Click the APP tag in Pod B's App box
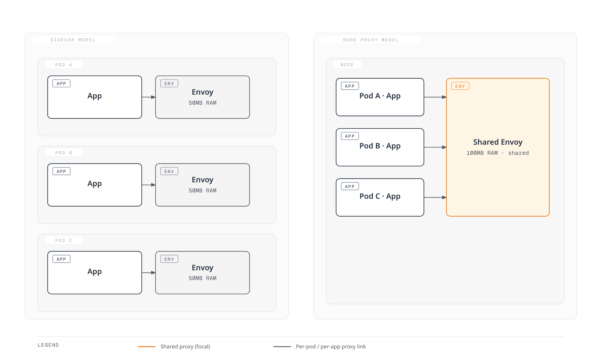Image resolution: width=602 pixels, height=364 pixels. (61, 171)
